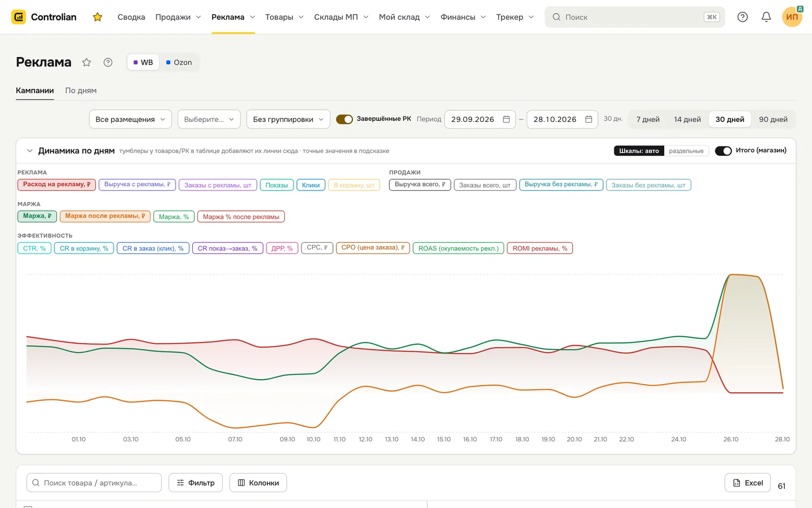
Task: Toggle Итого (магазин) switch
Action: (x=723, y=151)
